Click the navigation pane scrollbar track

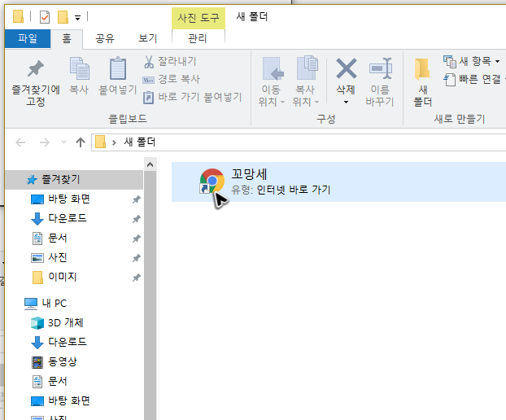click(x=150, y=295)
